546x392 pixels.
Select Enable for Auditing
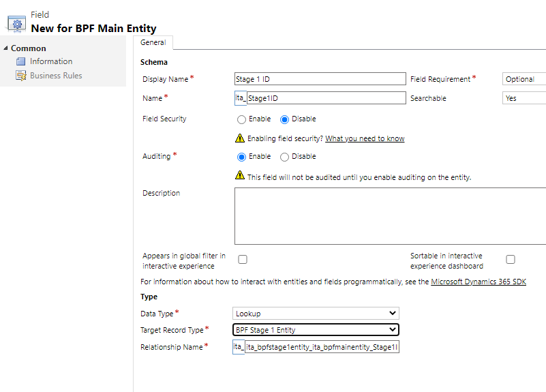241,157
